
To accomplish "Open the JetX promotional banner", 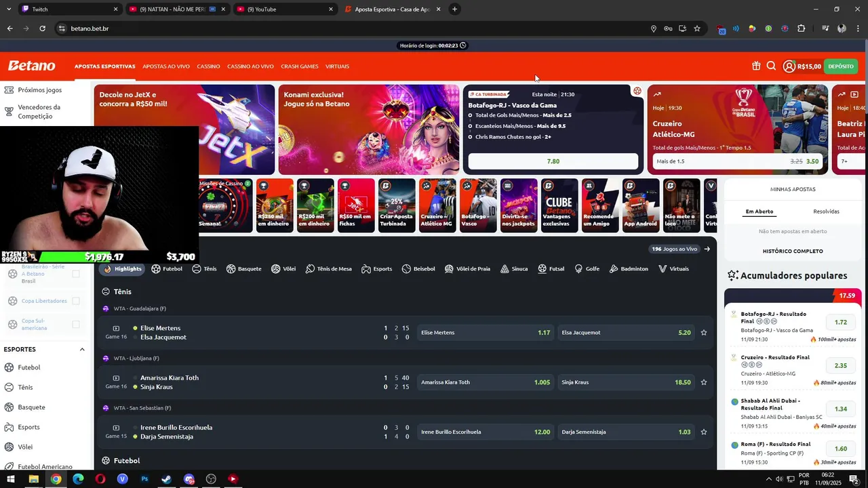I will coord(184,129).
